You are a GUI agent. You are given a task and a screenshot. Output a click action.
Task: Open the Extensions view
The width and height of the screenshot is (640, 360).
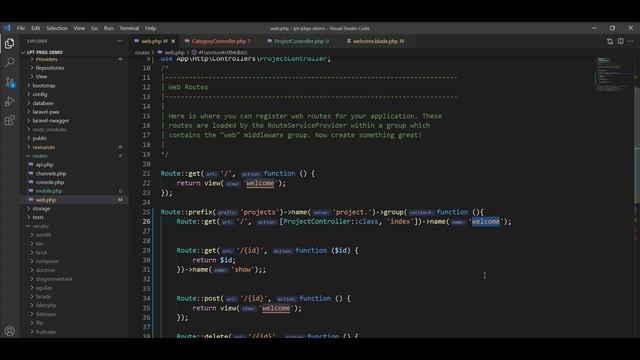point(9,120)
